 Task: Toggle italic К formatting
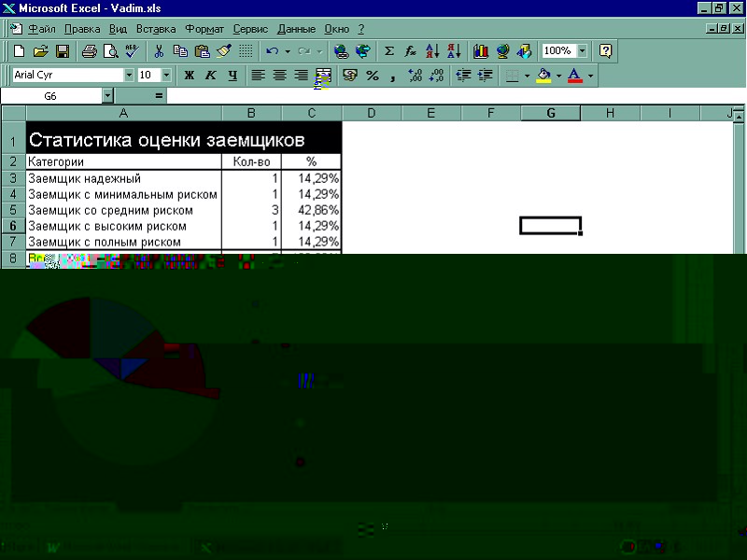210,75
